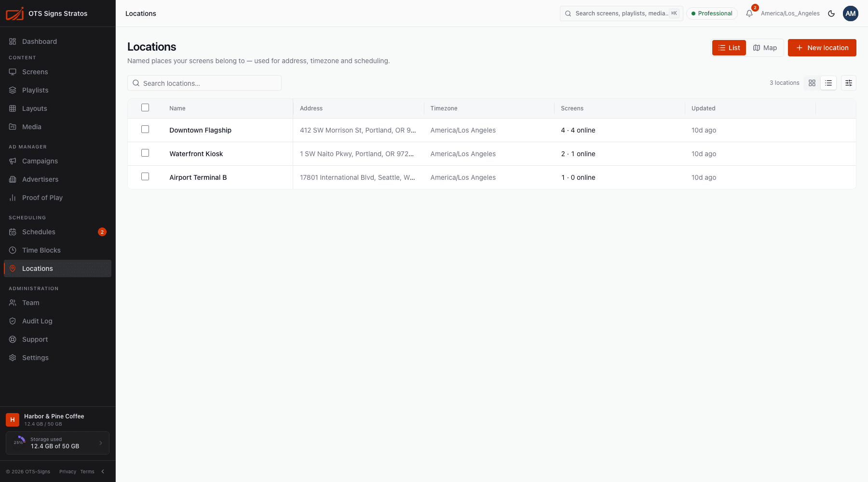The height and width of the screenshot is (482, 868).
Task: Check the Waterfront Kiosk row checkbox
Action: point(145,153)
